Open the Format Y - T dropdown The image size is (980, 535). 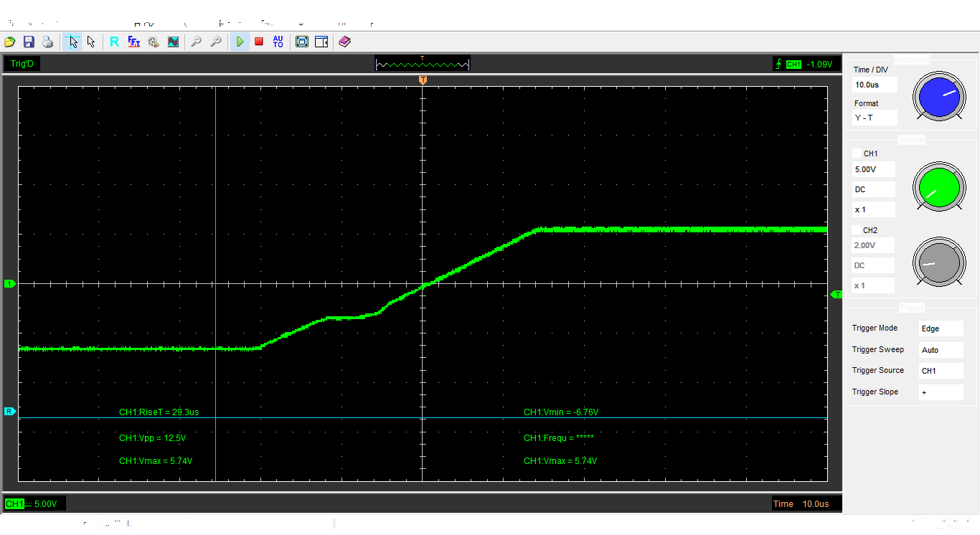pyautogui.click(x=875, y=118)
